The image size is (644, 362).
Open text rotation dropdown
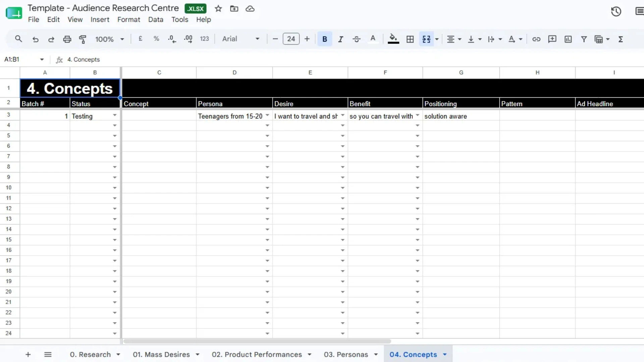pyautogui.click(x=515, y=39)
